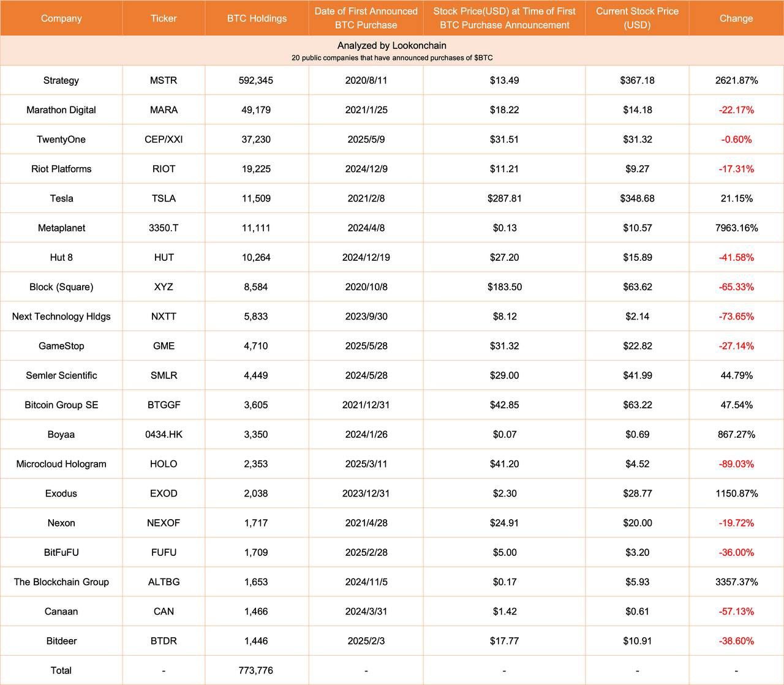Select the Hut 8 company cell
784x685 pixels.
click(61, 257)
